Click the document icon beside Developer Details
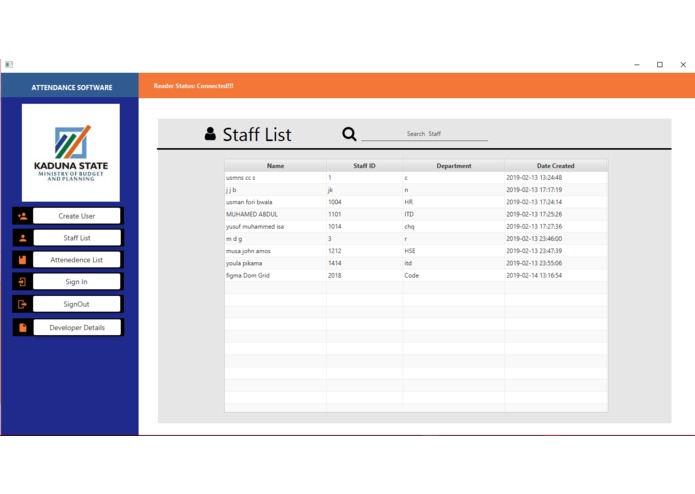This screenshot has height=494, width=695. pos(23,328)
